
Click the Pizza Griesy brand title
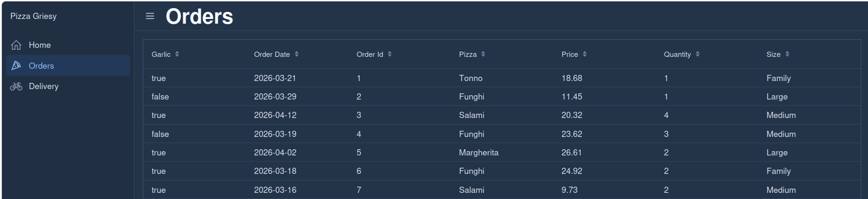tap(34, 16)
